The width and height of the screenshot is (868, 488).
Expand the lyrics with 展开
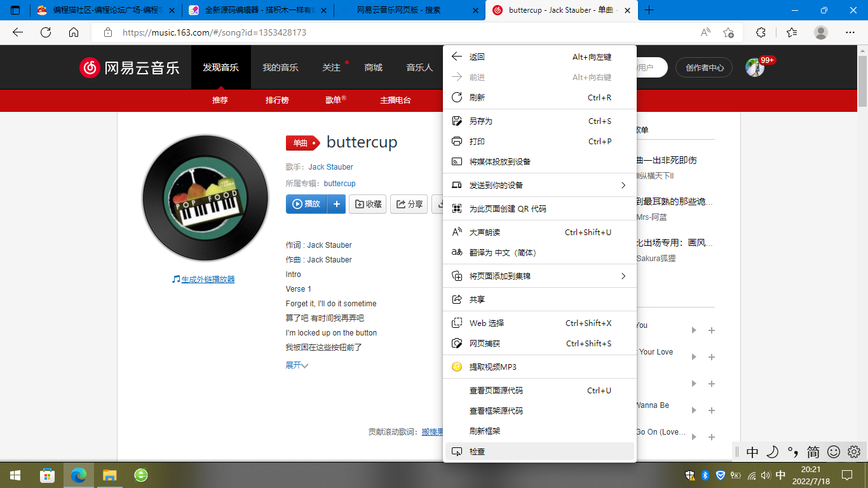click(297, 365)
